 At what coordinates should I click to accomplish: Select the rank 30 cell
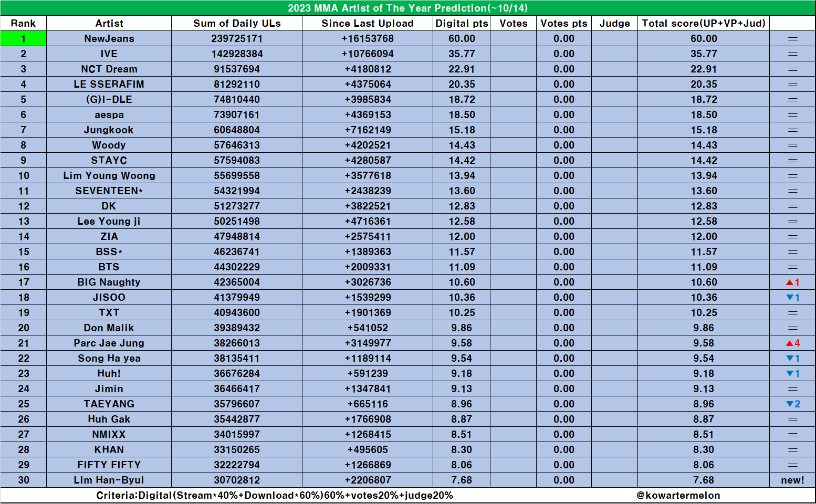point(24,480)
